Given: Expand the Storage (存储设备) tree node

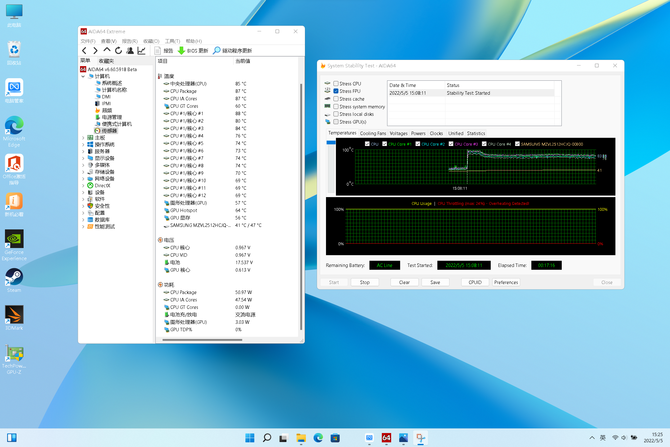Looking at the screenshot, I should coord(83,172).
